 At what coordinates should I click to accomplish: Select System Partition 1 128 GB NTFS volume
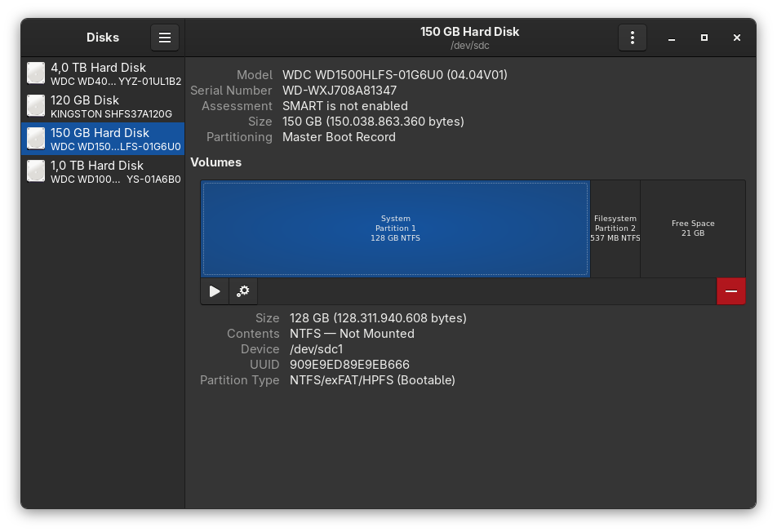coord(395,228)
